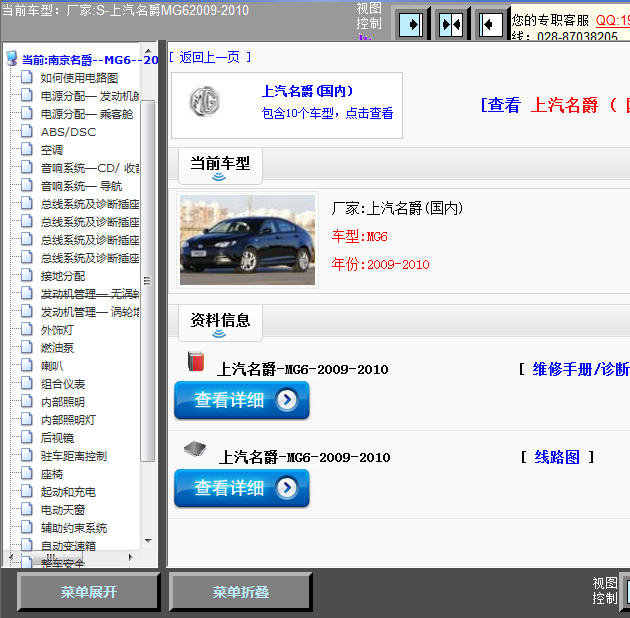Open 电源分配—乘客舱 tree item
Viewport: 630px width, 618px height.
[87, 114]
